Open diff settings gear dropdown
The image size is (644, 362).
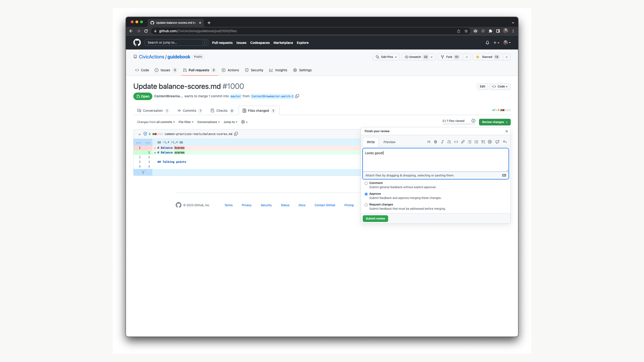click(x=244, y=122)
